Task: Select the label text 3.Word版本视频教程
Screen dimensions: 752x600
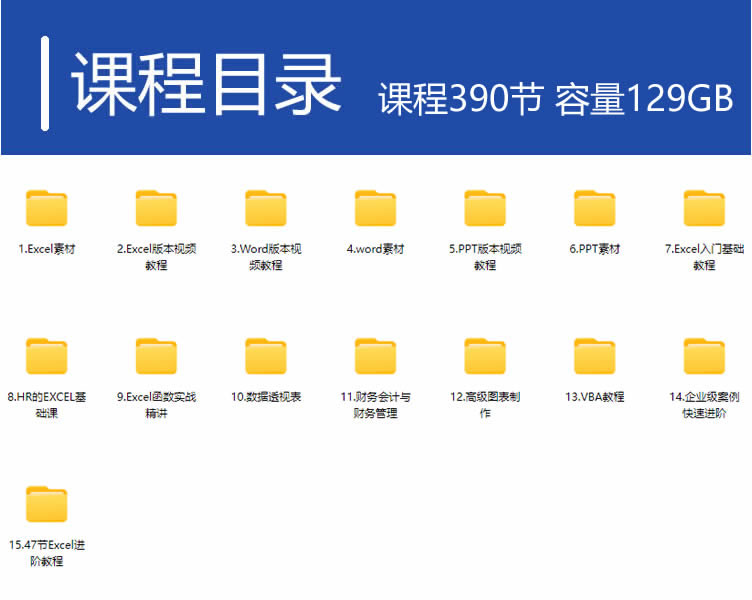Action: point(266,257)
